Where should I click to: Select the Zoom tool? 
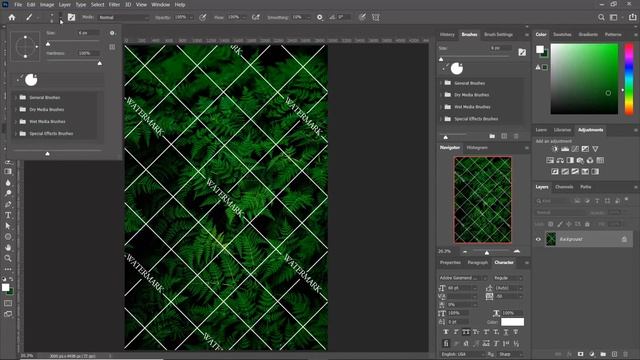pos(8,258)
